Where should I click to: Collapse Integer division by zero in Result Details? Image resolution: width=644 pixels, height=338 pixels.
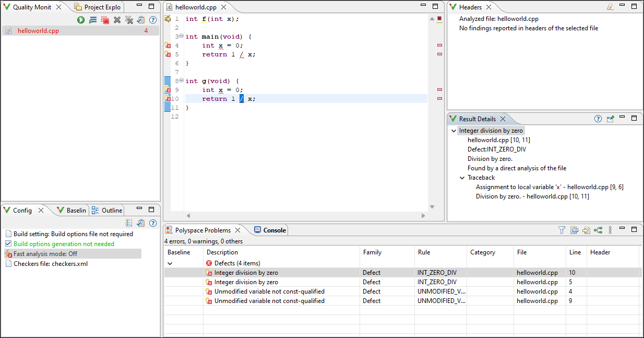[454, 131]
